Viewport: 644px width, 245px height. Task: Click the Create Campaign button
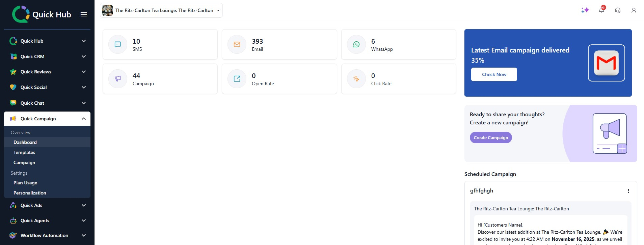click(491, 138)
